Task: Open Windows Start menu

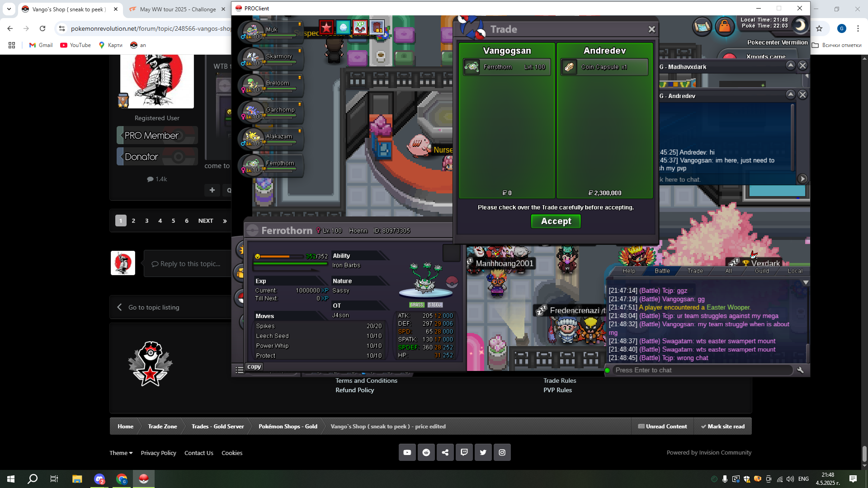Action: [11, 479]
